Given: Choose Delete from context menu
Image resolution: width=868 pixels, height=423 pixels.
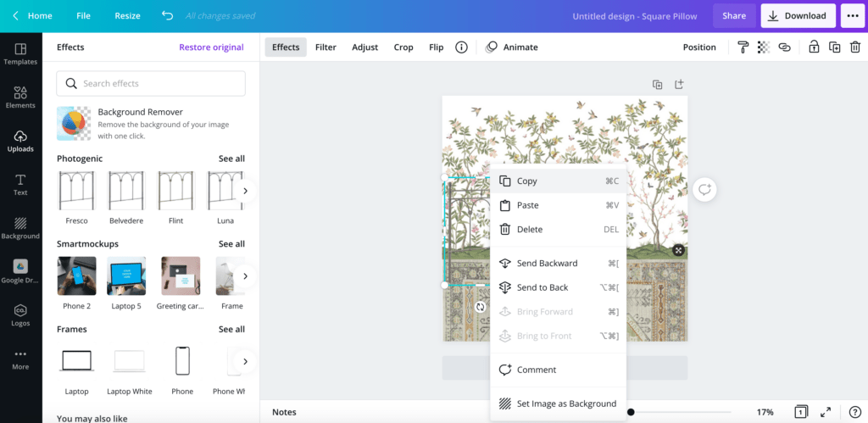Looking at the screenshot, I should pos(559,229).
